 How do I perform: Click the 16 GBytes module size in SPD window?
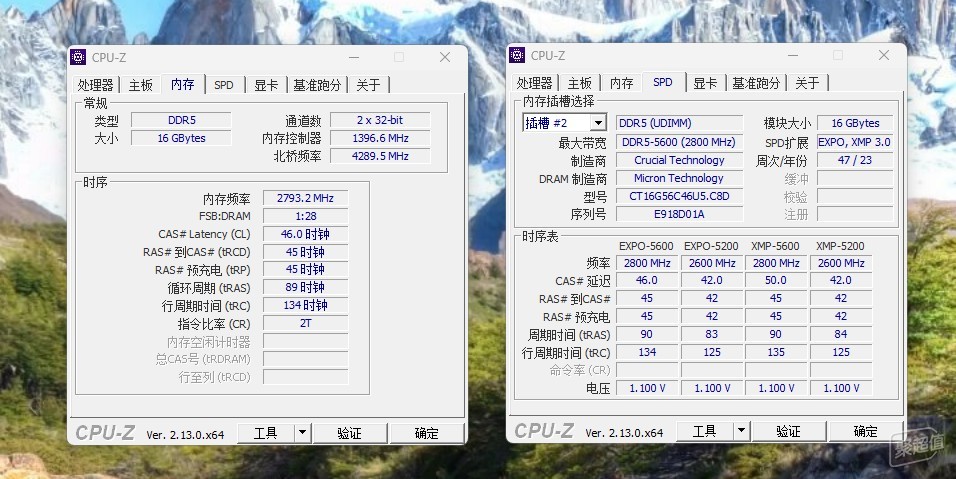coord(855,123)
